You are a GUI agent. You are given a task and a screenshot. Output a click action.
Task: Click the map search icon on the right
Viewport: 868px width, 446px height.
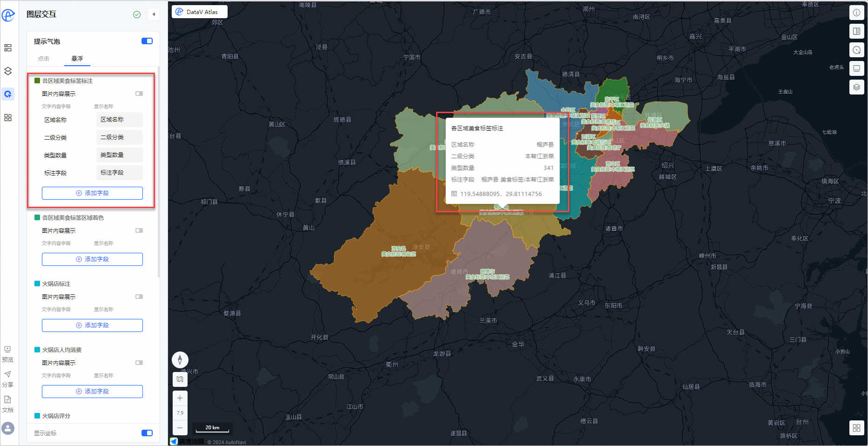click(x=856, y=50)
